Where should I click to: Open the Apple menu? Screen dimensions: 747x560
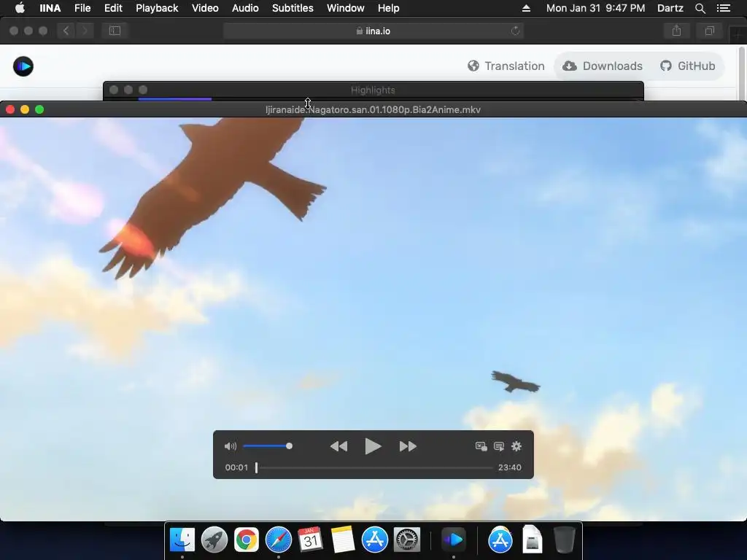20,8
